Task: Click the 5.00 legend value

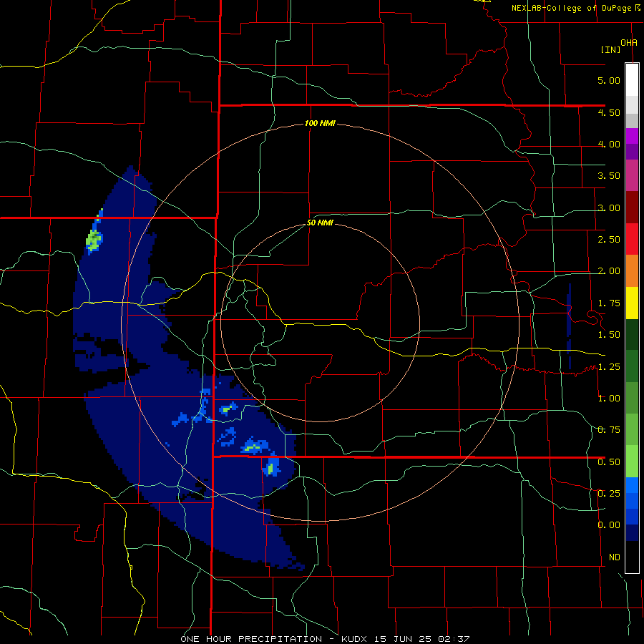Action: (x=609, y=80)
